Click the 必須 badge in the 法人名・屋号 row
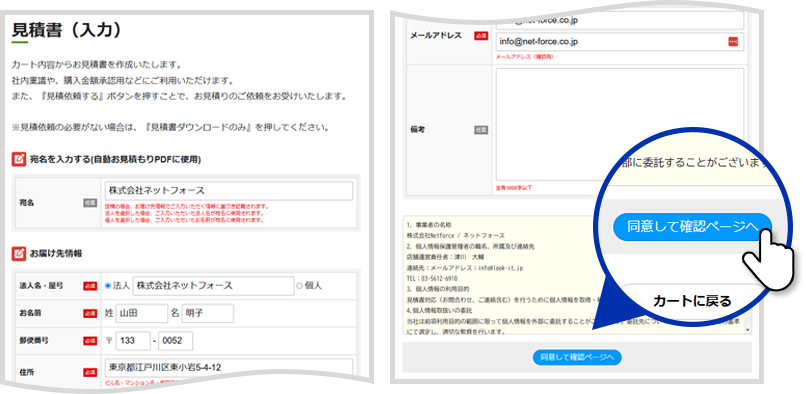The height and width of the screenshot is (394, 806). tap(90, 286)
